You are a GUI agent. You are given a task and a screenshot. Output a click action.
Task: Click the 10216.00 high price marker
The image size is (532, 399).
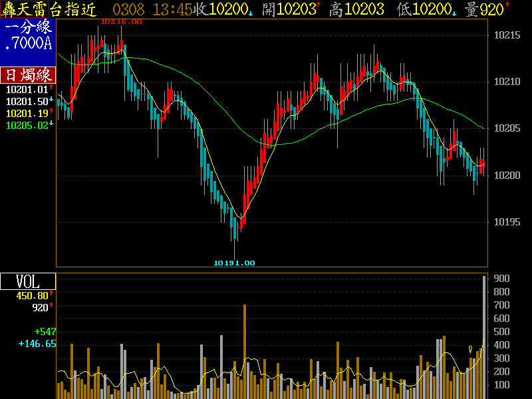coord(121,21)
